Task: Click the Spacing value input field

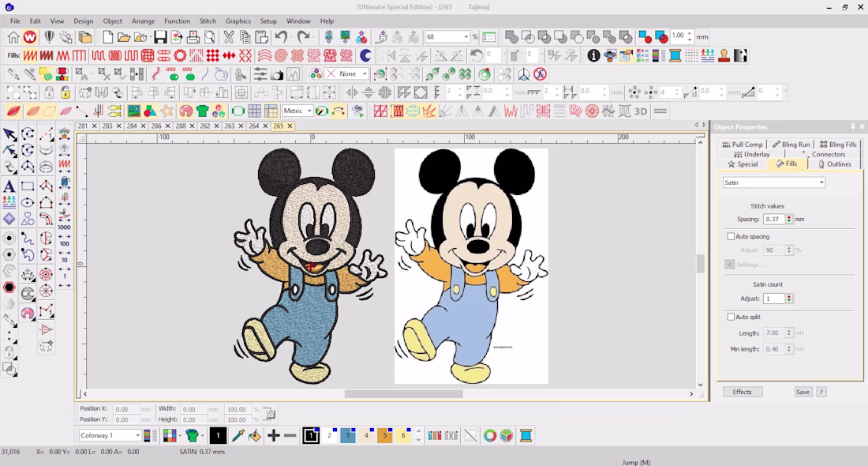Action: pyautogui.click(x=774, y=220)
